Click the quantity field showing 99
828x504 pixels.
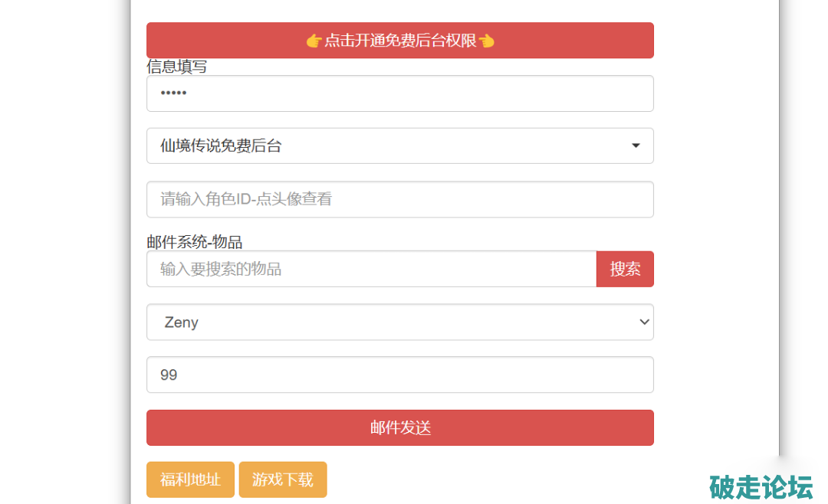click(x=399, y=375)
